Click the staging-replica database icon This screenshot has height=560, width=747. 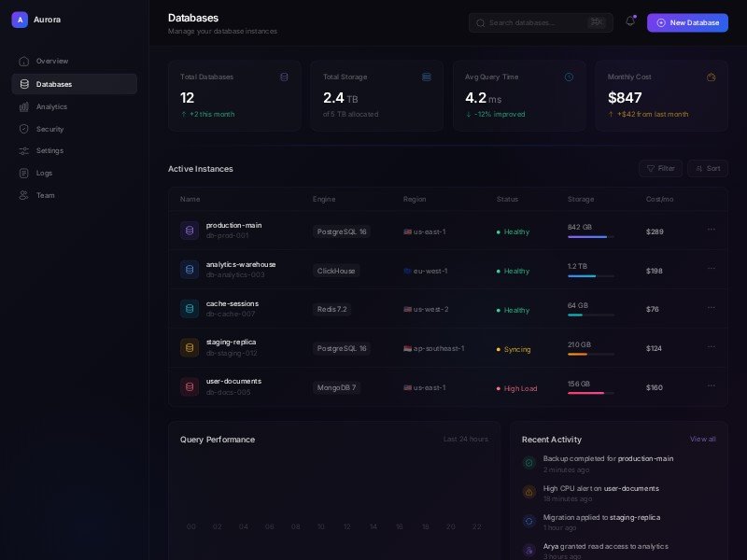pos(190,348)
